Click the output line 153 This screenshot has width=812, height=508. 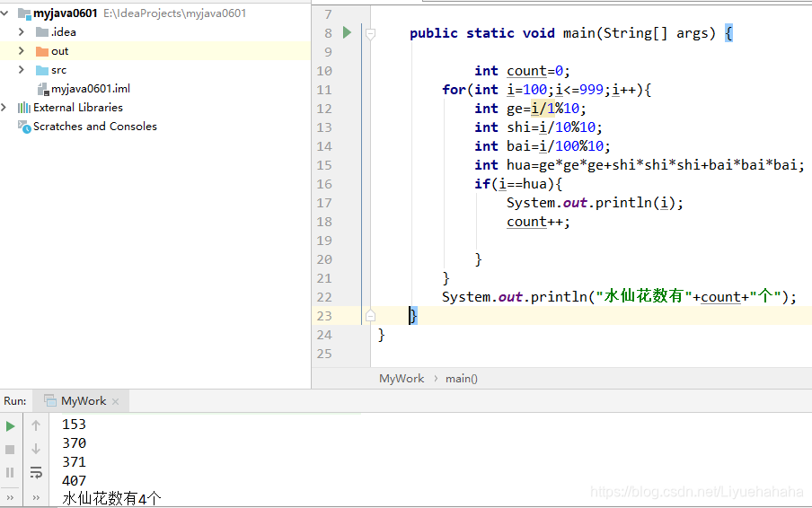click(74, 425)
